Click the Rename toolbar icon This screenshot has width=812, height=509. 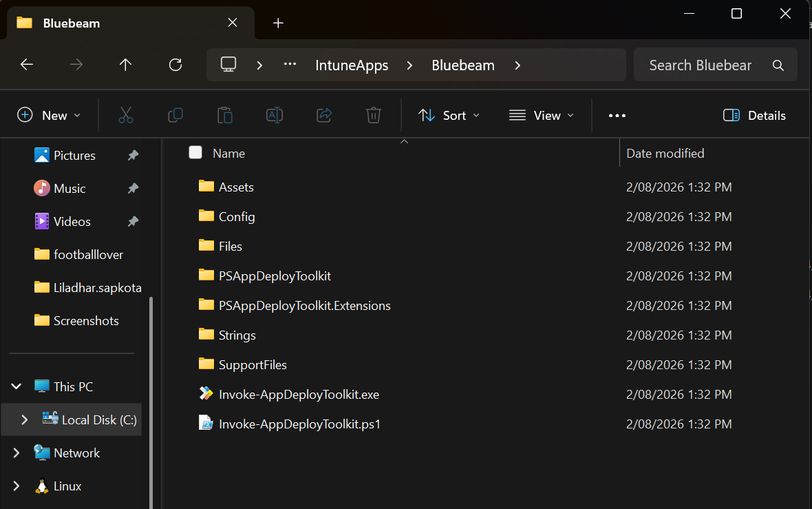[275, 115]
